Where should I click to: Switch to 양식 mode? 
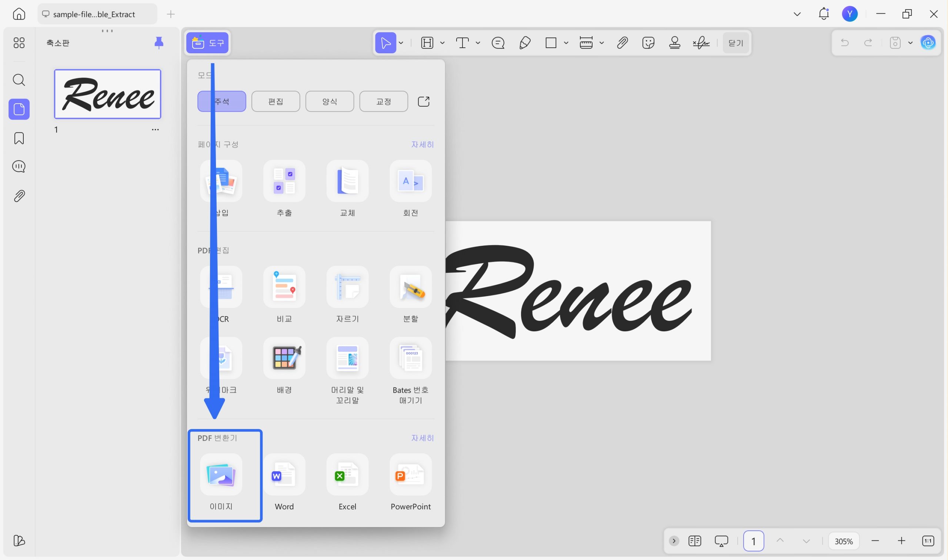(330, 101)
